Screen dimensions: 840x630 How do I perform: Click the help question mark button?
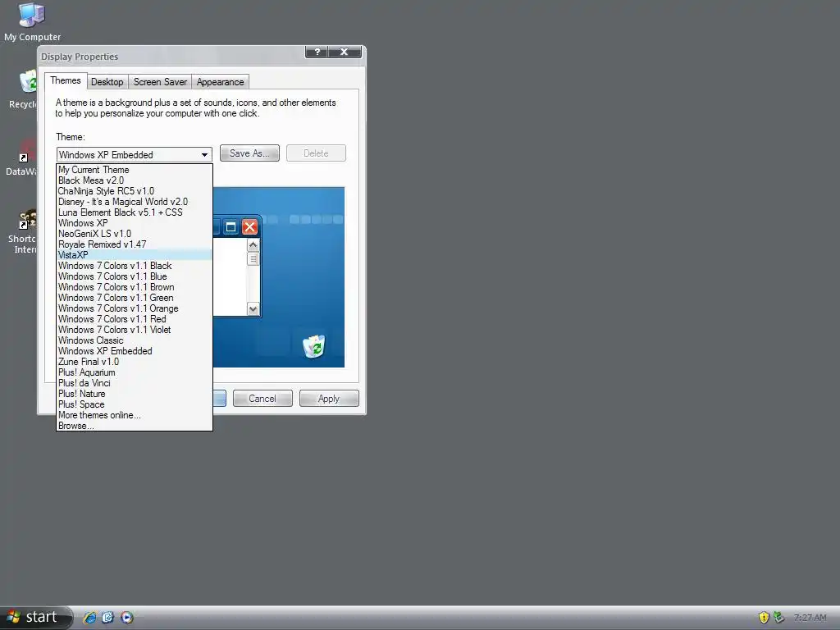pos(317,52)
